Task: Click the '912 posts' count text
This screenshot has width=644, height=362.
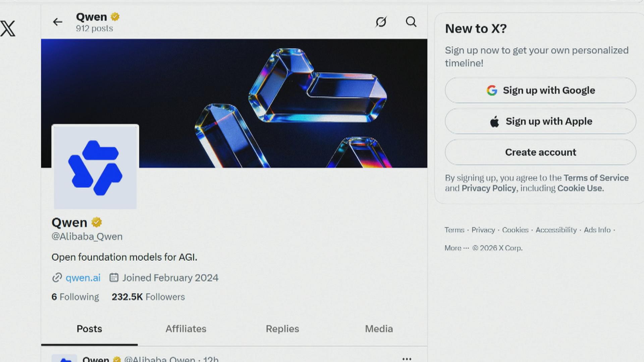Action: (94, 28)
